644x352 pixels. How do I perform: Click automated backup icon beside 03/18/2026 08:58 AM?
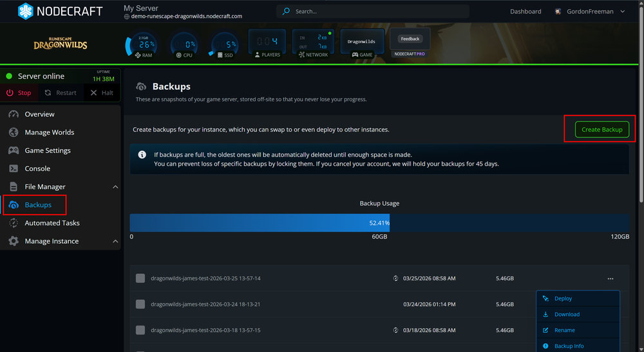[395, 330]
